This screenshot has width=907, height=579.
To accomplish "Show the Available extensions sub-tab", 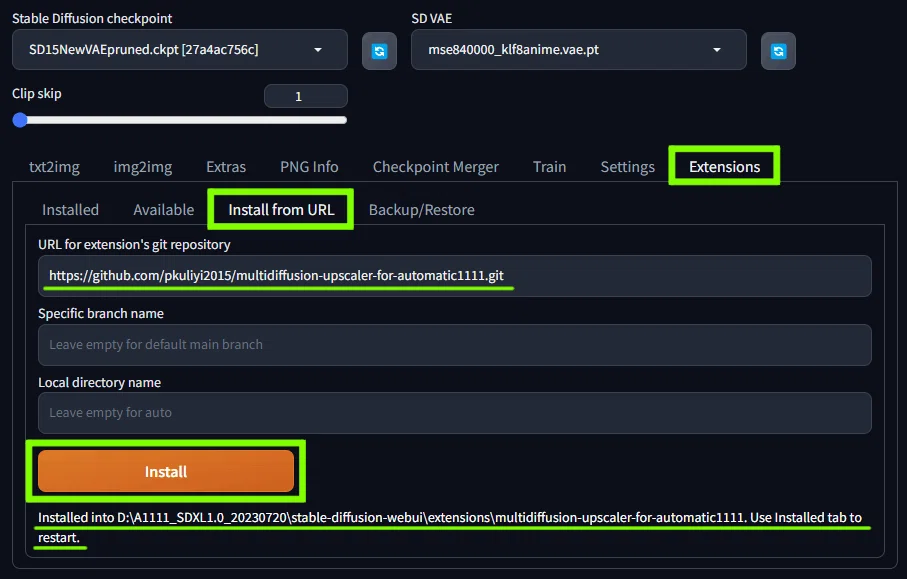I will (x=164, y=209).
